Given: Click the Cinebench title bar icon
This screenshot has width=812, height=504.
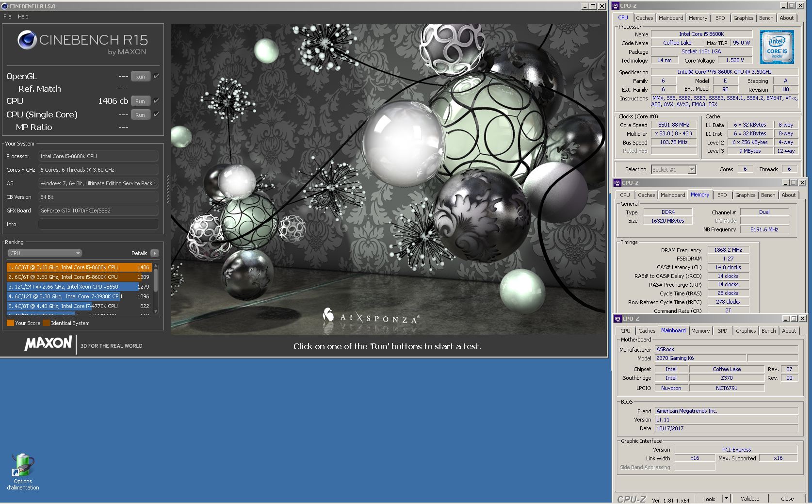Looking at the screenshot, I should pyautogui.click(x=5, y=6).
